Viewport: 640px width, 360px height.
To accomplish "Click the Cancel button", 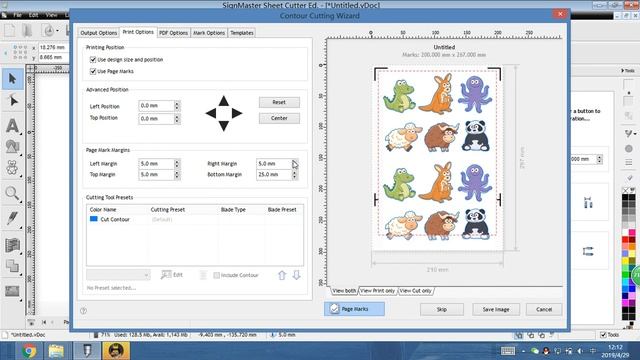I will point(544,309).
